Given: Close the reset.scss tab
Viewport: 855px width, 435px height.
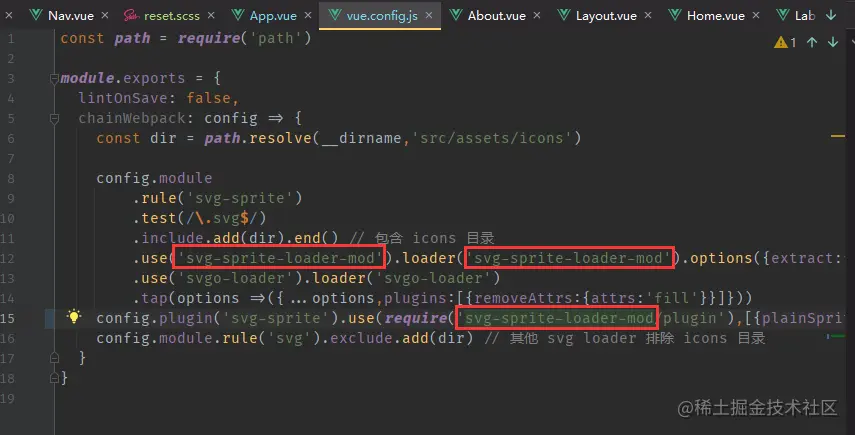Looking at the screenshot, I should (211, 15).
